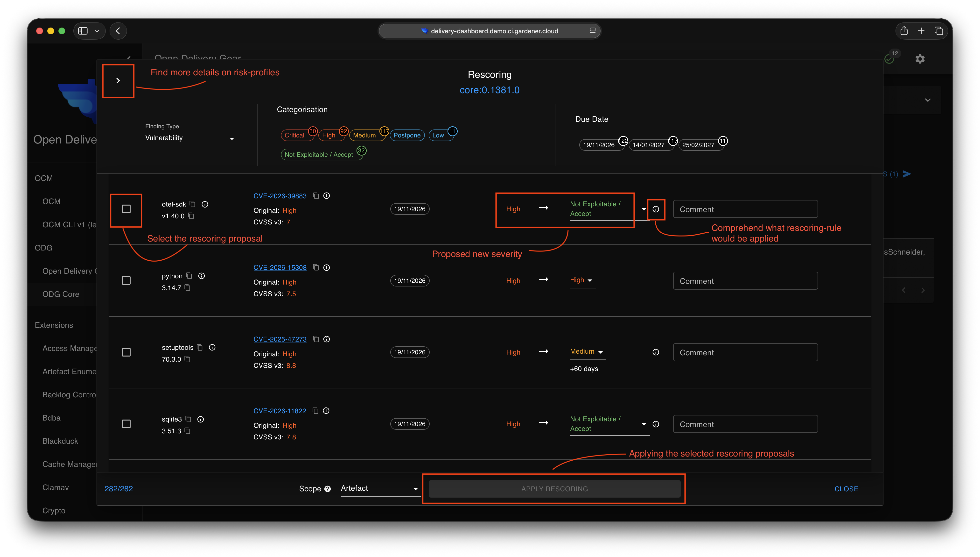Show info for CVE-2026-11822
Viewport: 980px width, 557px height.
pos(326,410)
